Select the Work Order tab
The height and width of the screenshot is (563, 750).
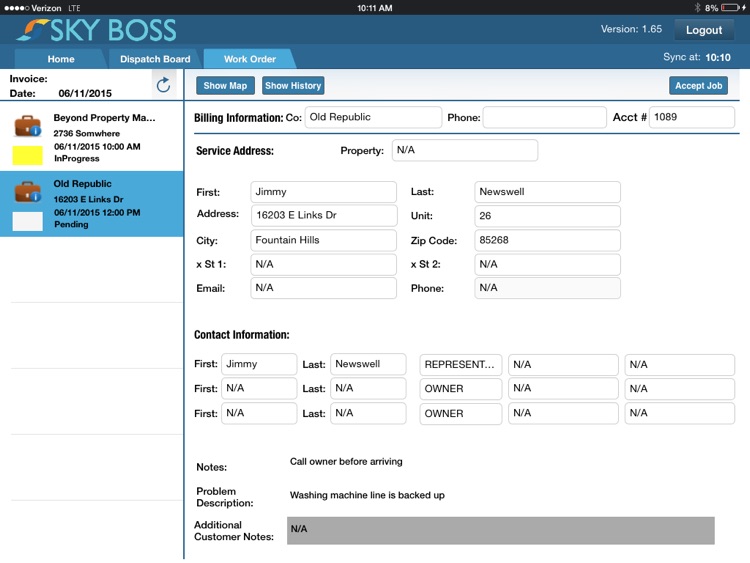[249, 59]
